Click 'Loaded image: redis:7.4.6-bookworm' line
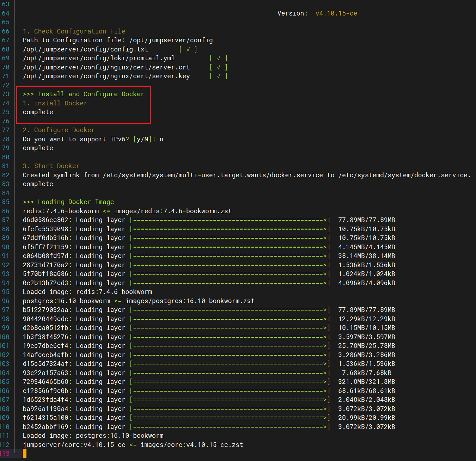The width and height of the screenshot is (476, 461). point(87,292)
